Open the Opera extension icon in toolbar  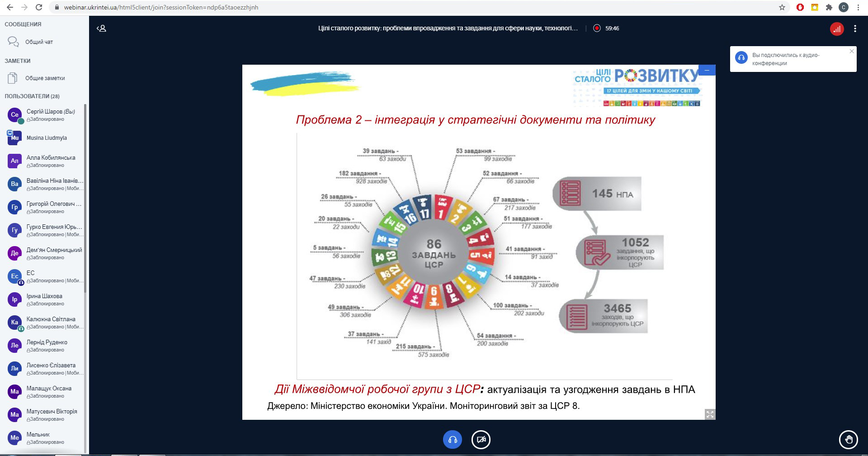pos(800,7)
